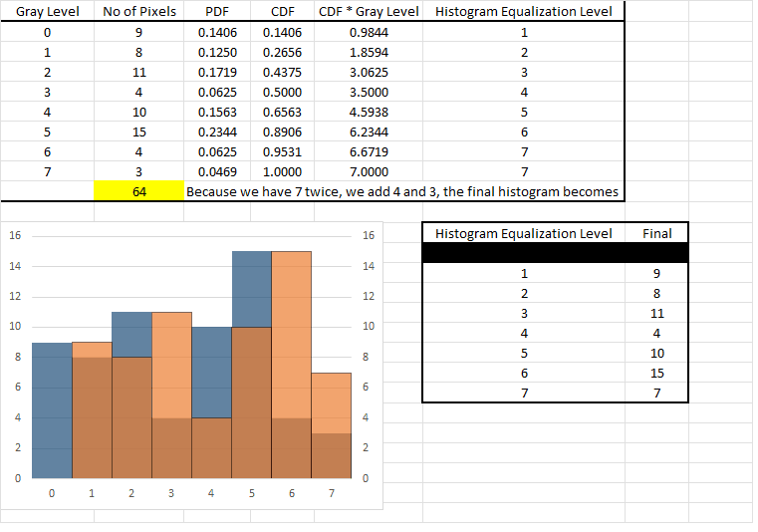Select the blue bar at category 0
Screen dimensions: 758x532
tap(52, 410)
